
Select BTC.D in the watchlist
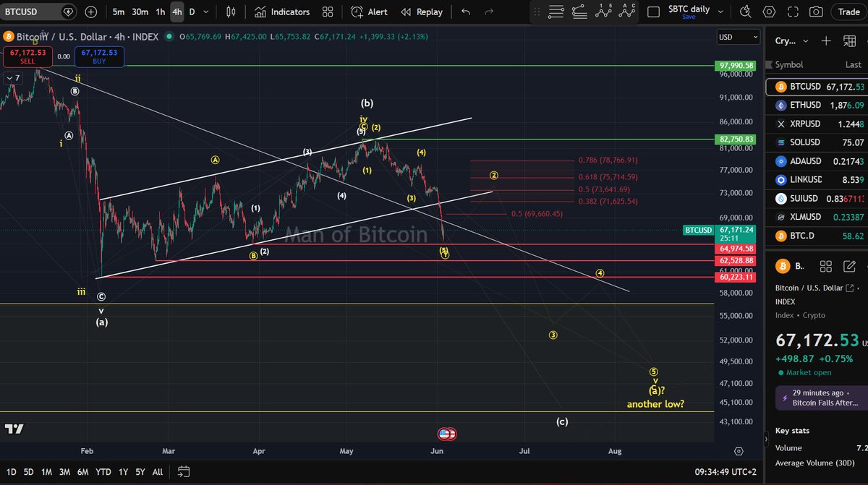pos(817,236)
